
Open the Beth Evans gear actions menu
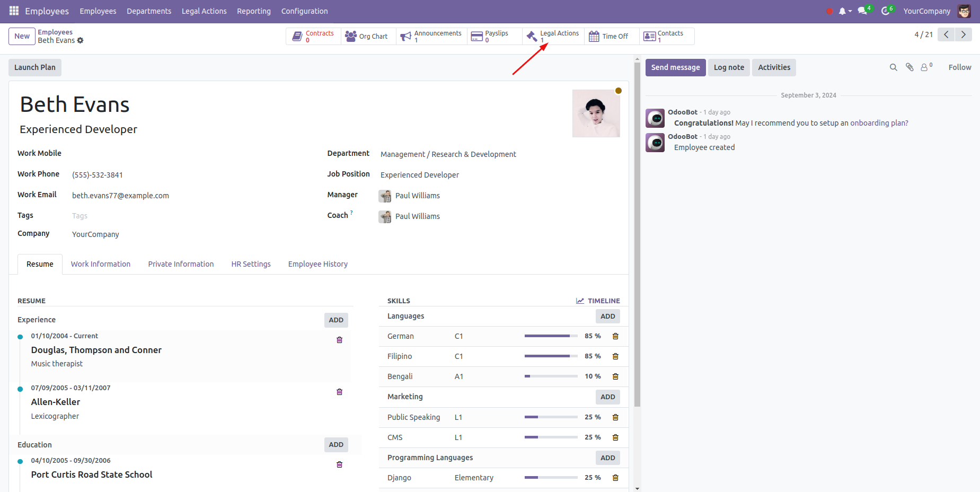click(x=81, y=40)
